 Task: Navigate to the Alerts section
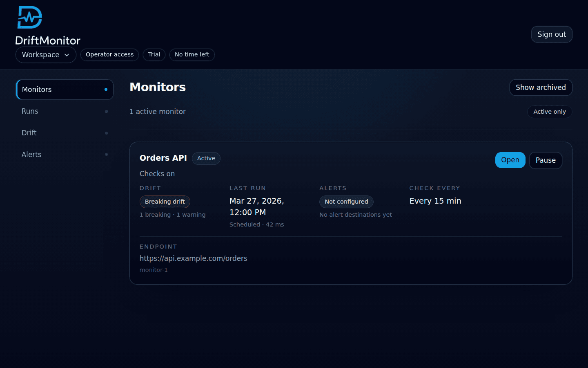point(31,155)
